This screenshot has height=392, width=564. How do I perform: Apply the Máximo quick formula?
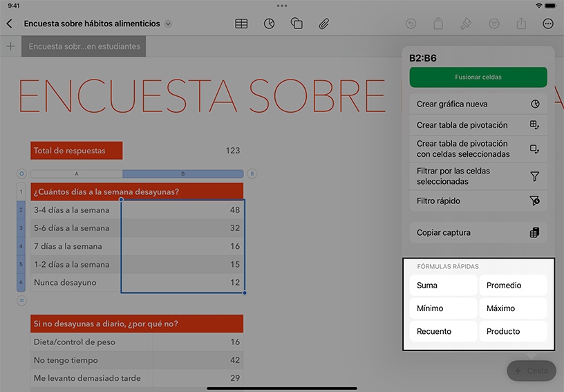(x=513, y=308)
